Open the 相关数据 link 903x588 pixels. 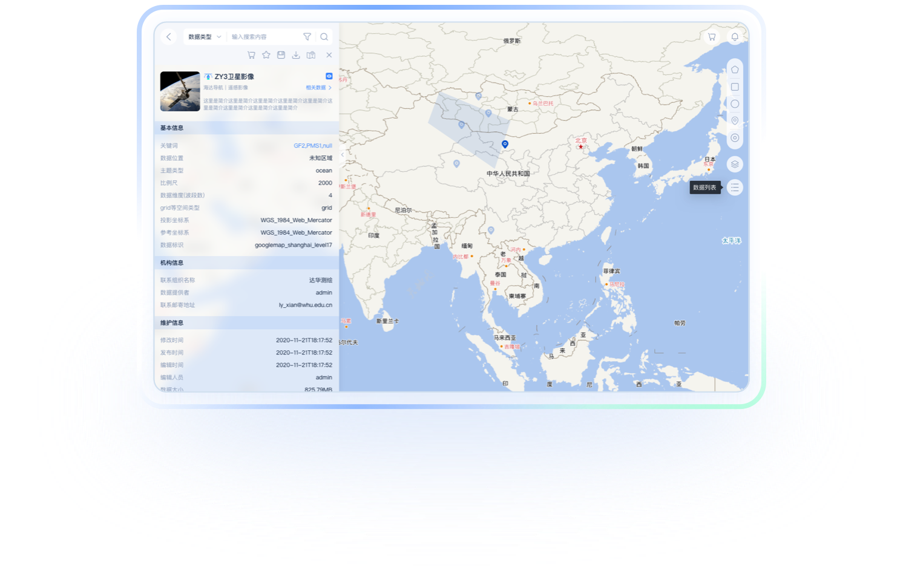(x=318, y=88)
